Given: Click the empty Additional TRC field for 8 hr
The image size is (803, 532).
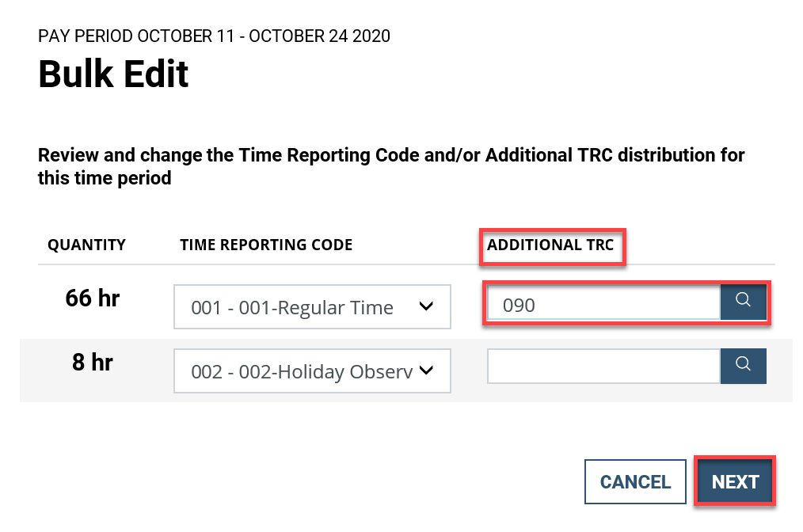Looking at the screenshot, I should 602,366.
